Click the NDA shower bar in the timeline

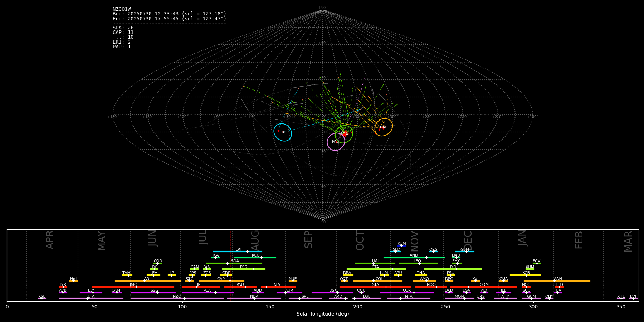point(254,298)
